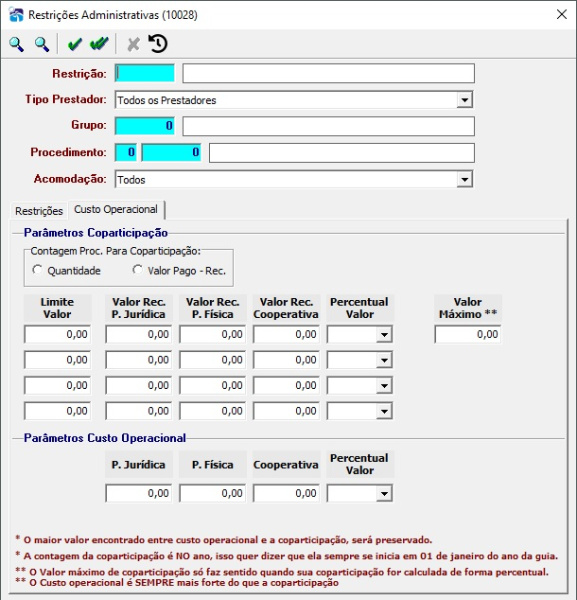577x600 pixels.
Task: Click second row Valor Rec. Cooperativa field
Action: pos(286,360)
